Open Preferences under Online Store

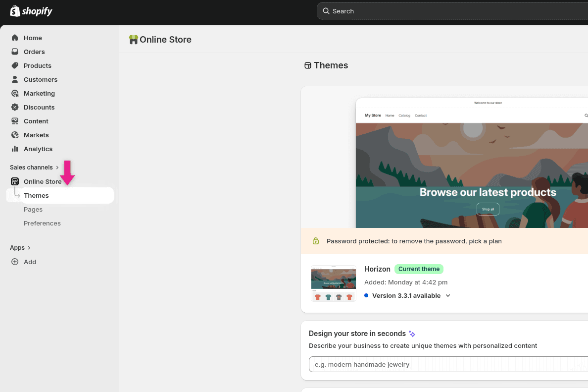point(42,223)
